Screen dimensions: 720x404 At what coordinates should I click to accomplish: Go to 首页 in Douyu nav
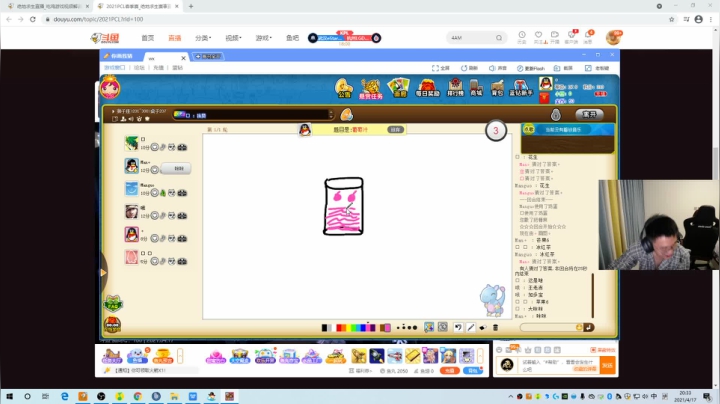[148, 38]
